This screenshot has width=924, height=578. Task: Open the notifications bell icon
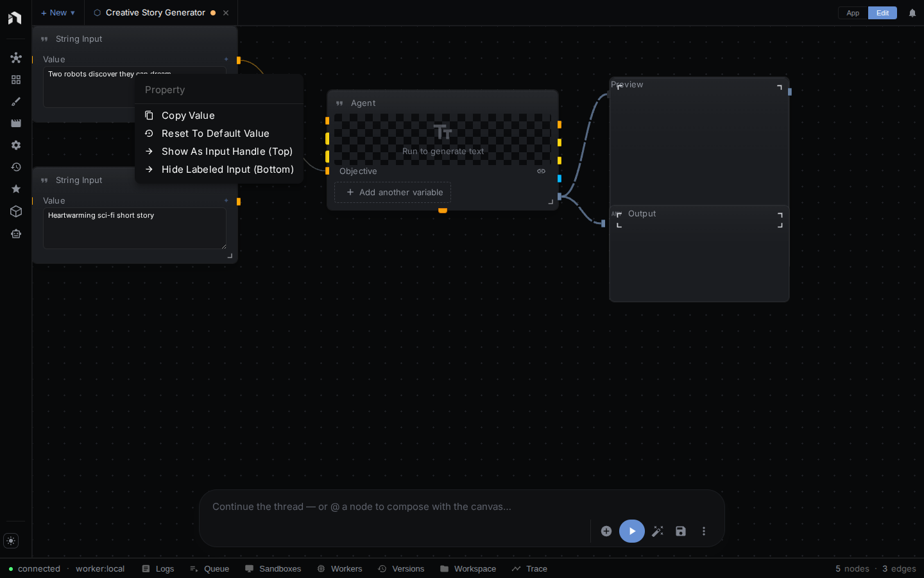[912, 13]
